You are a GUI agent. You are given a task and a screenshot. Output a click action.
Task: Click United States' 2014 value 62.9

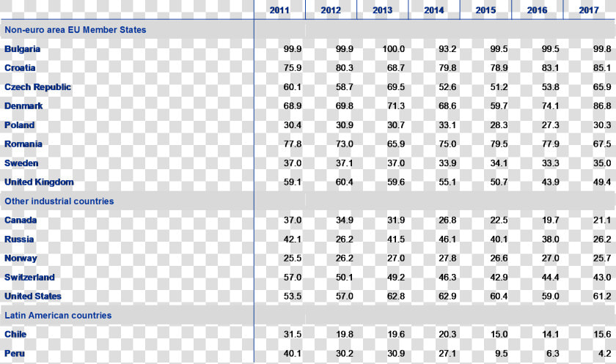(x=447, y=296)
